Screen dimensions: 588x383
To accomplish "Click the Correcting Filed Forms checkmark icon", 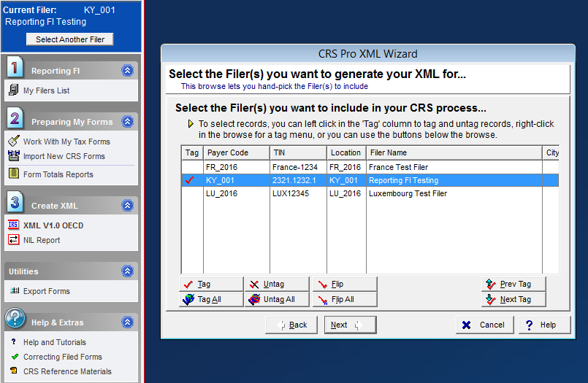I will 15,357.
